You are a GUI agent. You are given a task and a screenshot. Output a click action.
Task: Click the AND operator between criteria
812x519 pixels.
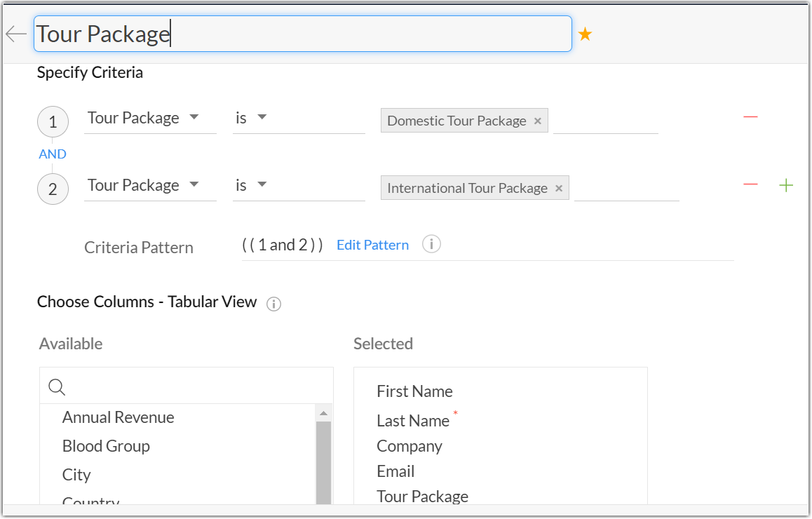[53, 154]
